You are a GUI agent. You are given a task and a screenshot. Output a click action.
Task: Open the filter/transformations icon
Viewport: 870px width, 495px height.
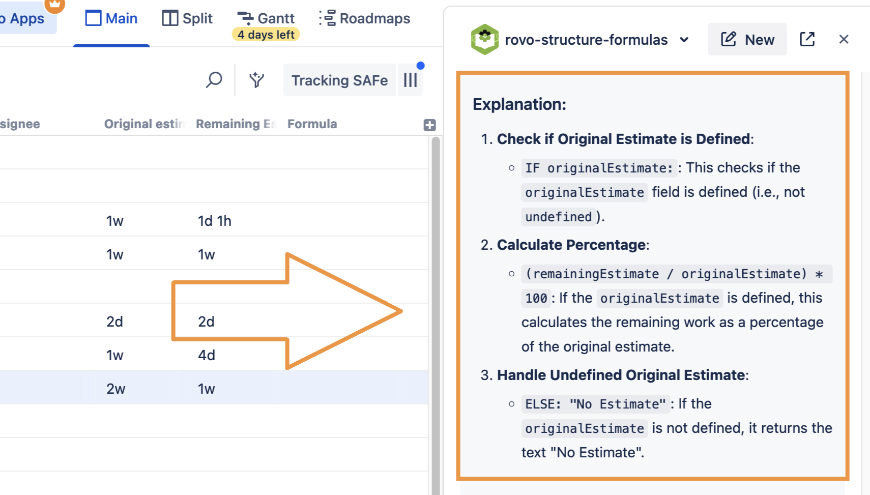click(x=257, y=81)
